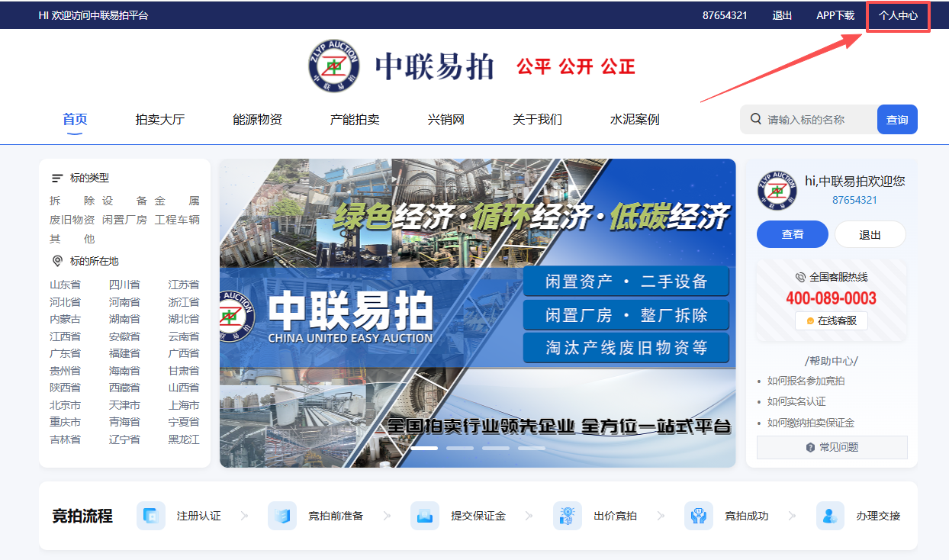Click the user avatar logo in welcome card

pyautogui.click(x=777, y=191)
